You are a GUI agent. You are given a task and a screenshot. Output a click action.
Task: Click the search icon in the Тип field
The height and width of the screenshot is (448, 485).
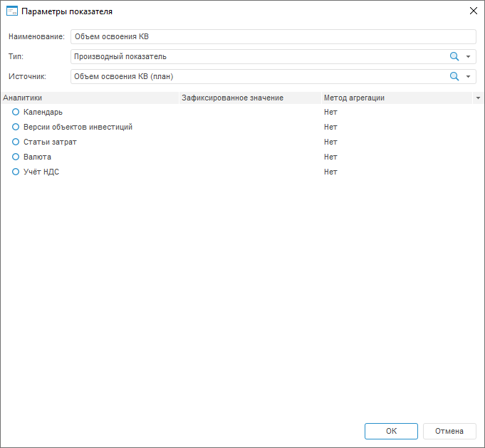454,56
